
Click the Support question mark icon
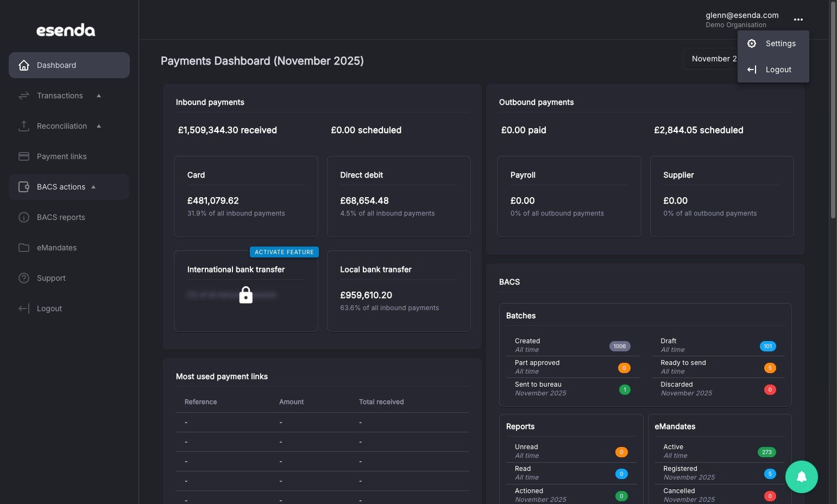(24, 278)
